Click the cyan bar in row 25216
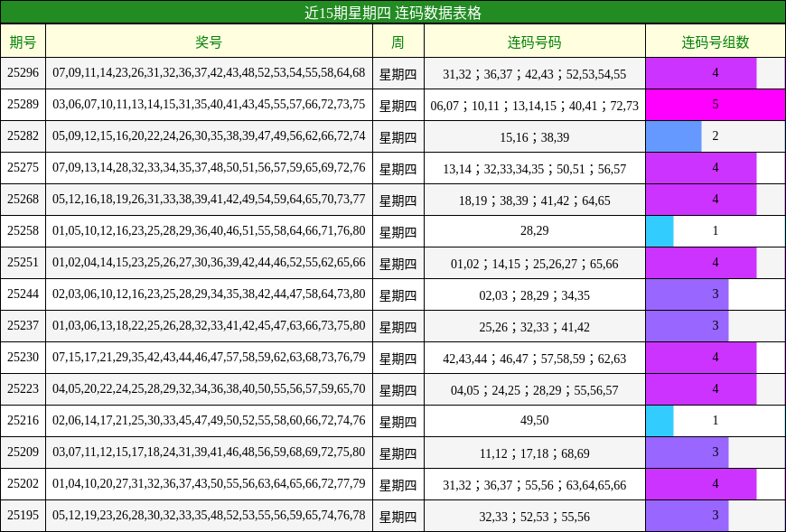 click(660, 422)
